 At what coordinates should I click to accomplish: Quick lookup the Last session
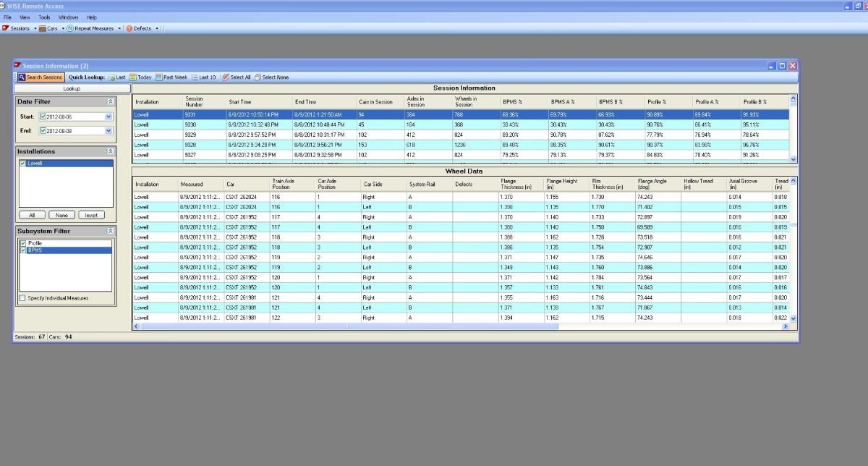pos(117,77)
